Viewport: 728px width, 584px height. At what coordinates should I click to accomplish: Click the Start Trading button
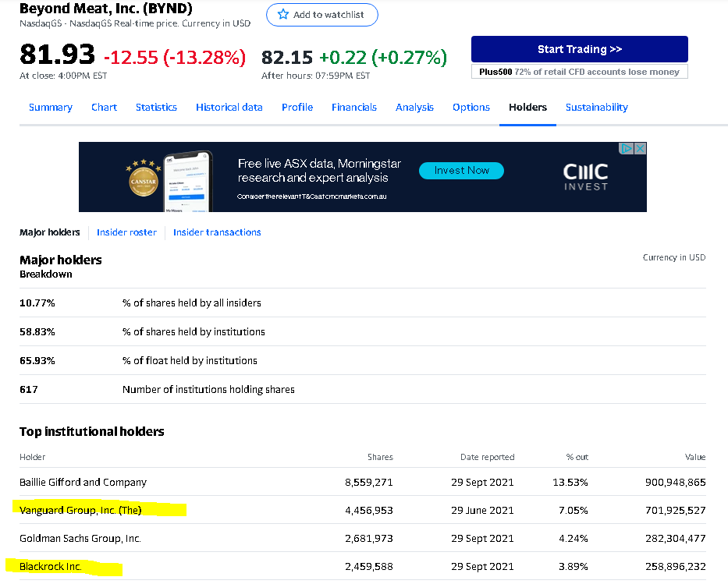tap(580, 49)
